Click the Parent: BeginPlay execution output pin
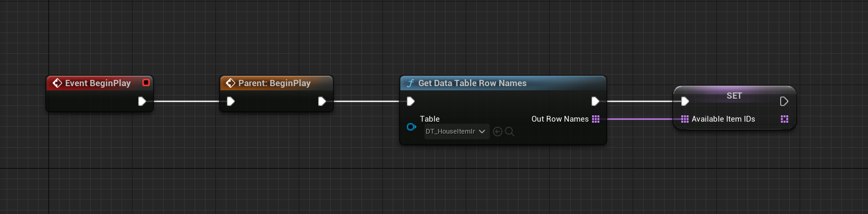 coord(322,101)
